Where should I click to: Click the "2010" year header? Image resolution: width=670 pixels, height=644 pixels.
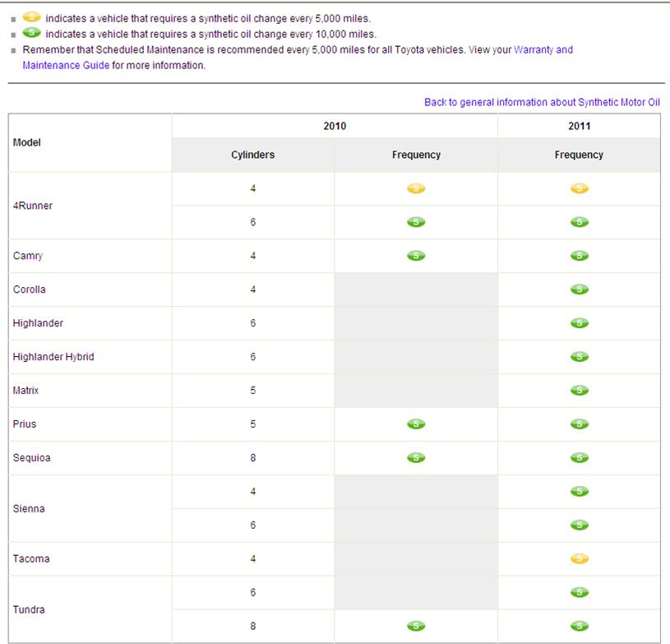335,126
